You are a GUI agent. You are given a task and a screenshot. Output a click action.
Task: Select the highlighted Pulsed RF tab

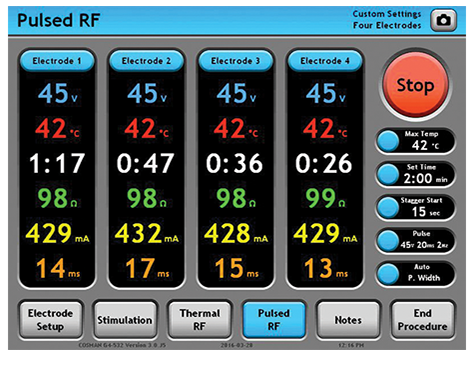(x=274, y=320)
